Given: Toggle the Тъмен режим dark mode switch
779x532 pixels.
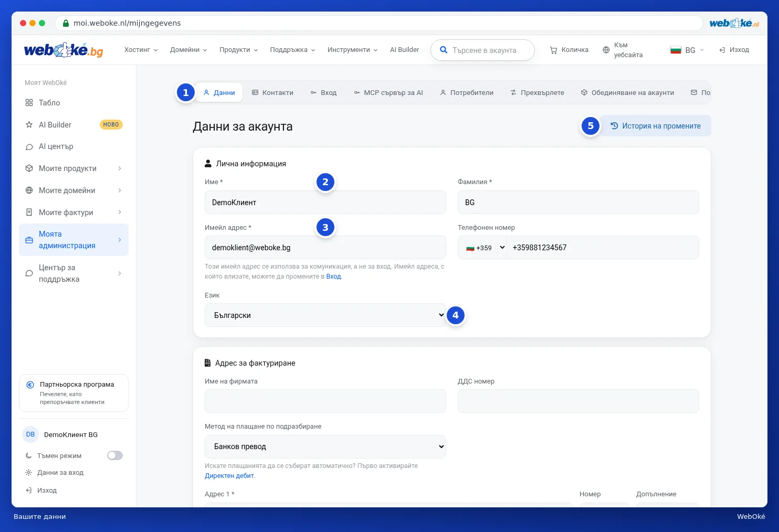Looking at the screenshot, I should tap(115, 455).
